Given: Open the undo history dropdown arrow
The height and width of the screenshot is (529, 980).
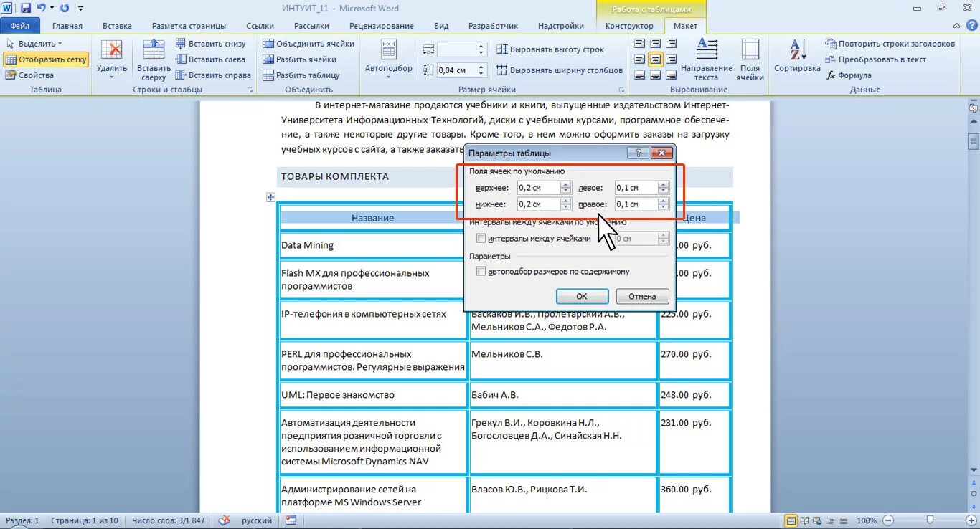Looking at the screenshot, I should point(52,9).
